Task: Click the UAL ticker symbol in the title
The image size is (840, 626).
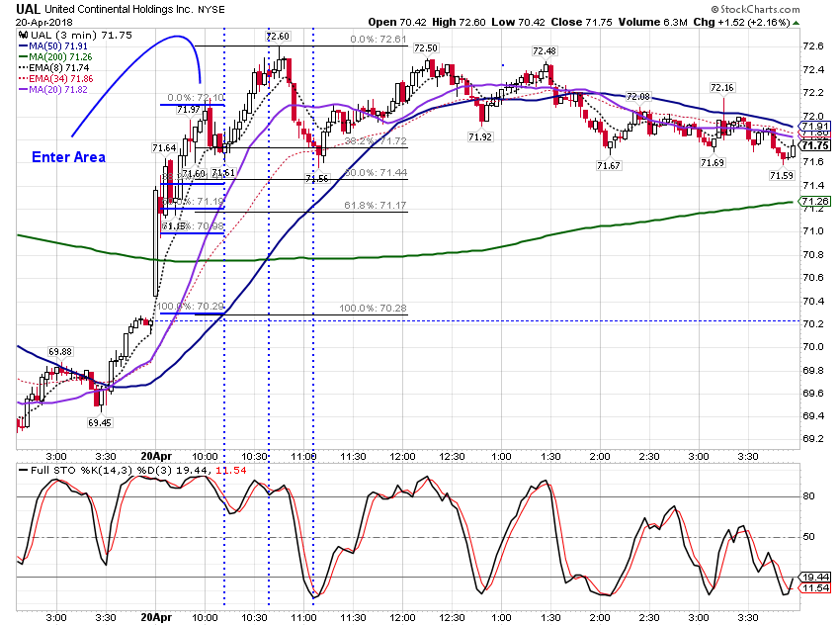Action: [x=28, y=9]
